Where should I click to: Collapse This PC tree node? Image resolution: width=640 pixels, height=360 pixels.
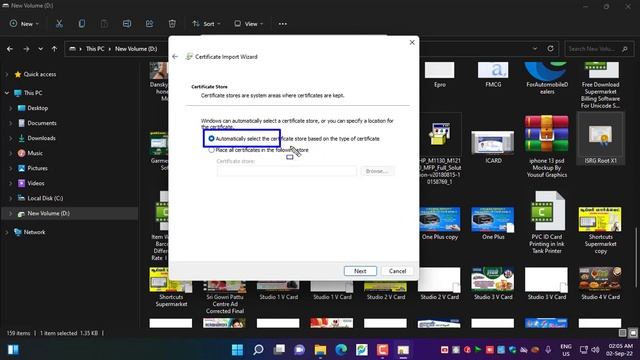pos(7,93)
